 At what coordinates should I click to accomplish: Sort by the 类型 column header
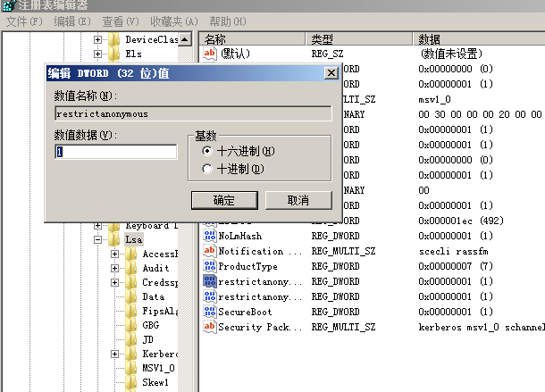[x=359, y=39]
